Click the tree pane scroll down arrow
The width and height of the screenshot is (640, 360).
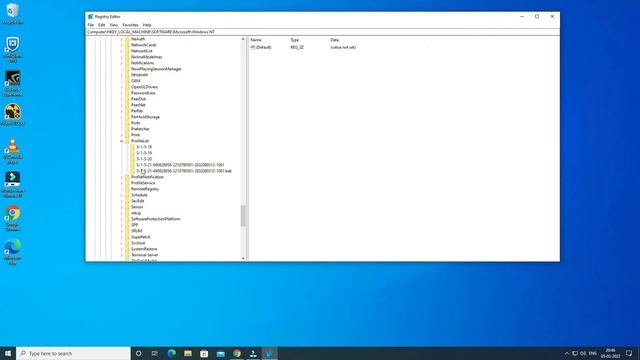coord(243,258)
